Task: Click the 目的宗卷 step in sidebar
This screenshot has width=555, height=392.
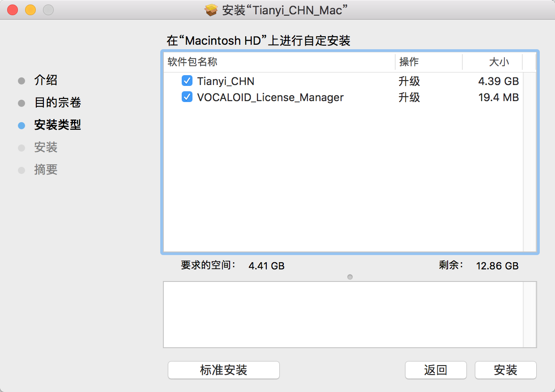Action: click(57, 103)
